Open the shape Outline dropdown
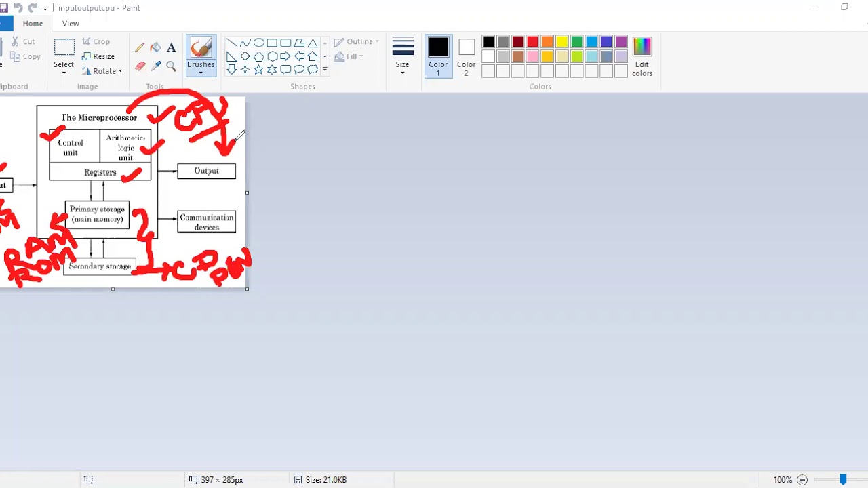 click(x=357, y=41)
